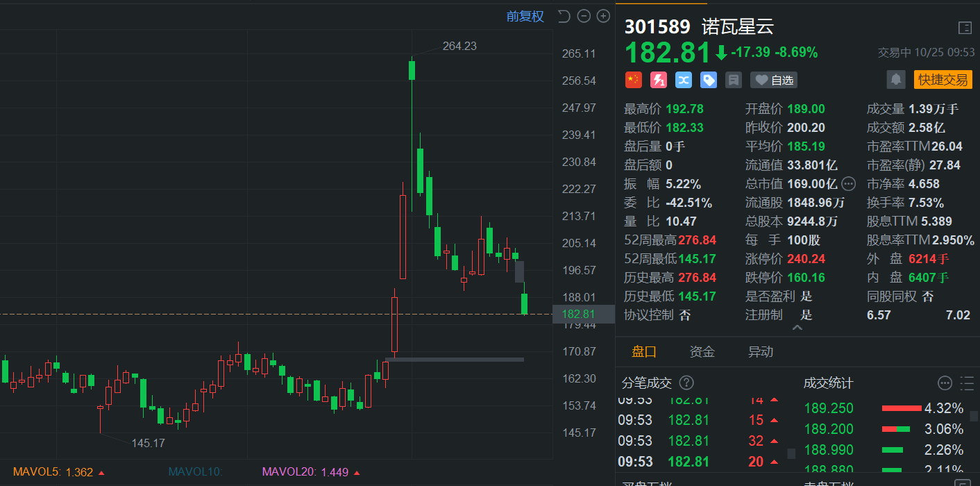Click the pink lightning Level-1 quote icon
The width and height of the screenshot is (980, 486).
click(658, 80)
